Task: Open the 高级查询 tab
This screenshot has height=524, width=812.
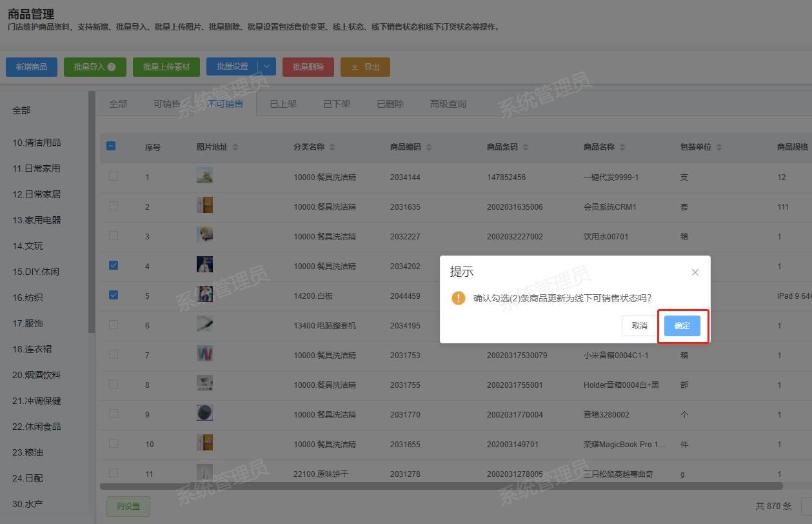Action: coord(448,104)
